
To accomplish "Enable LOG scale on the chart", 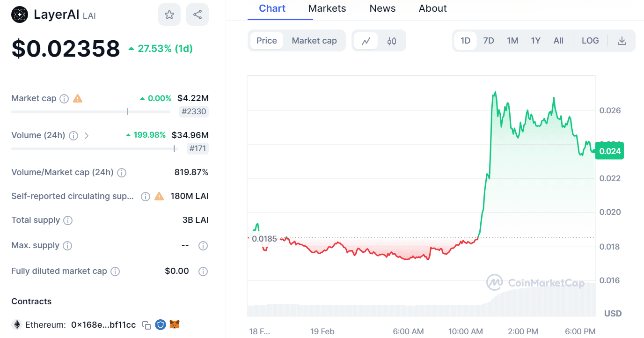I will click(x=590, y=41).
